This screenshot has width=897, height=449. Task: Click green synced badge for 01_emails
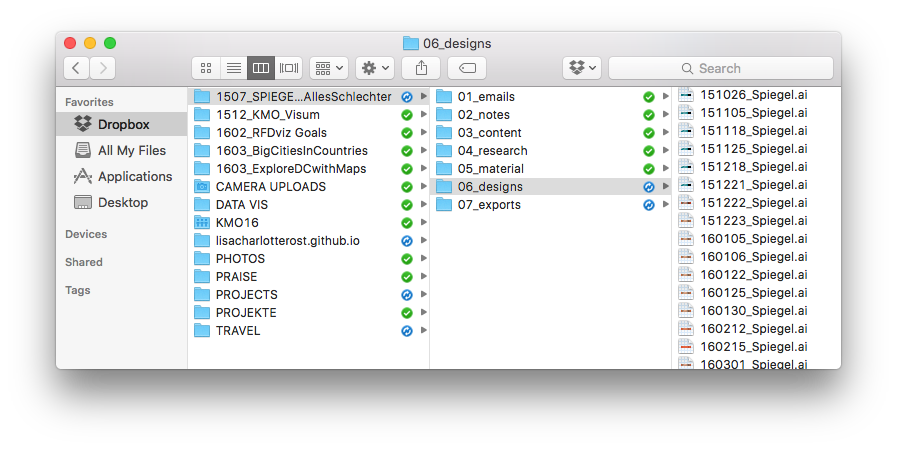[x=649, y=97]
